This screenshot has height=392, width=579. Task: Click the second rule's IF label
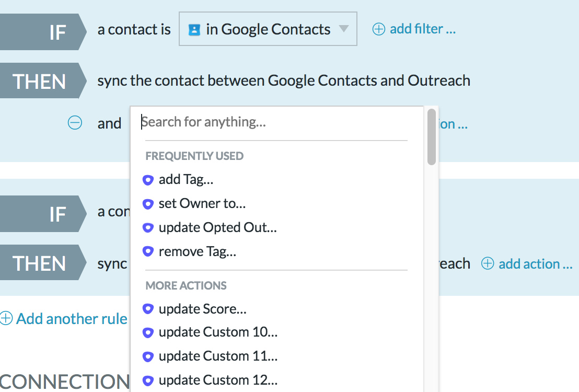(43, 214)
